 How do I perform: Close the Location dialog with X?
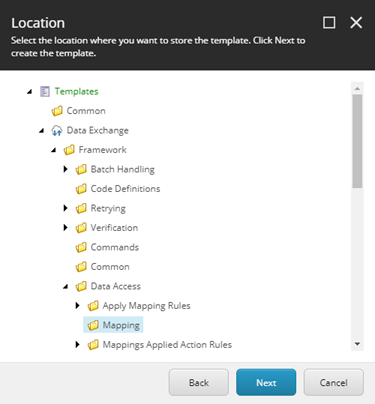pyautogui.click(x=356, y=23)
